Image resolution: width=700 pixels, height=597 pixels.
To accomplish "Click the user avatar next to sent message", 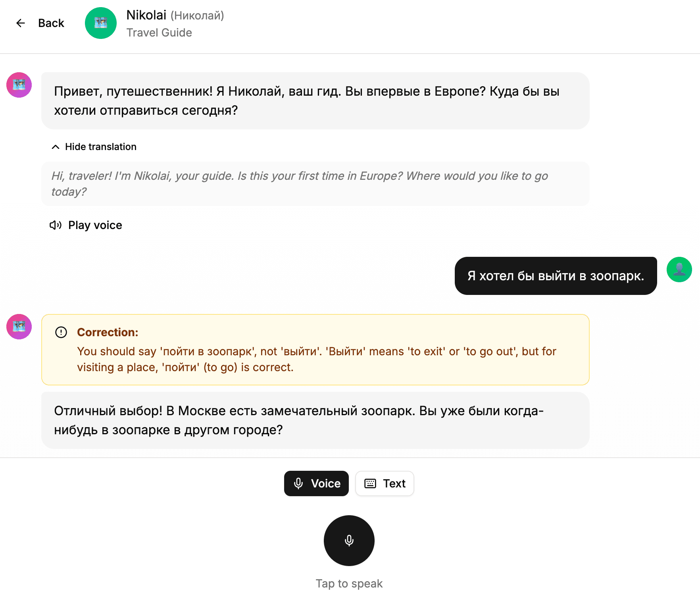I will 679,270.
